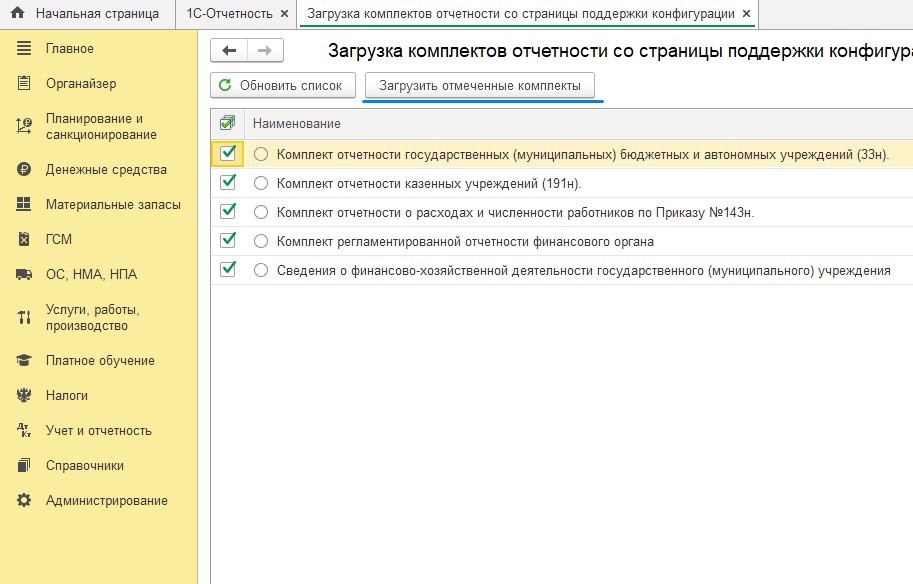
Task: Click the Главное menu icon in sidebar
Action: [24, 48]
